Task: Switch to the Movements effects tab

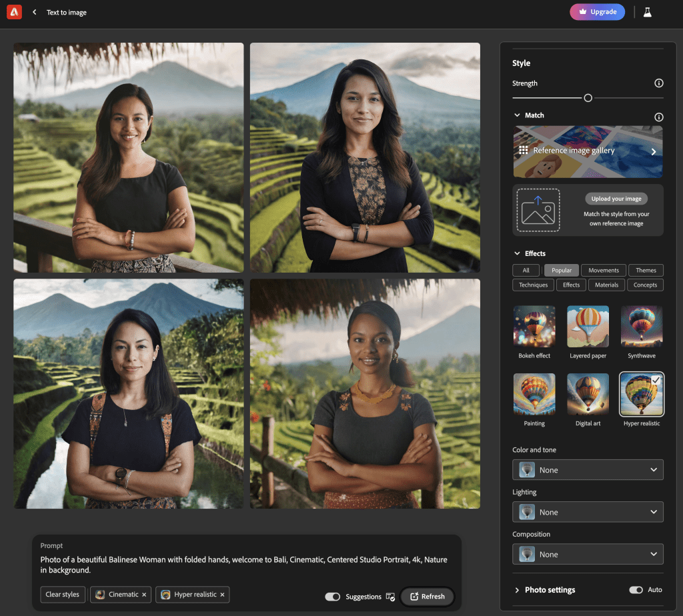Action: pyautogui.click(x=603, y=271)
